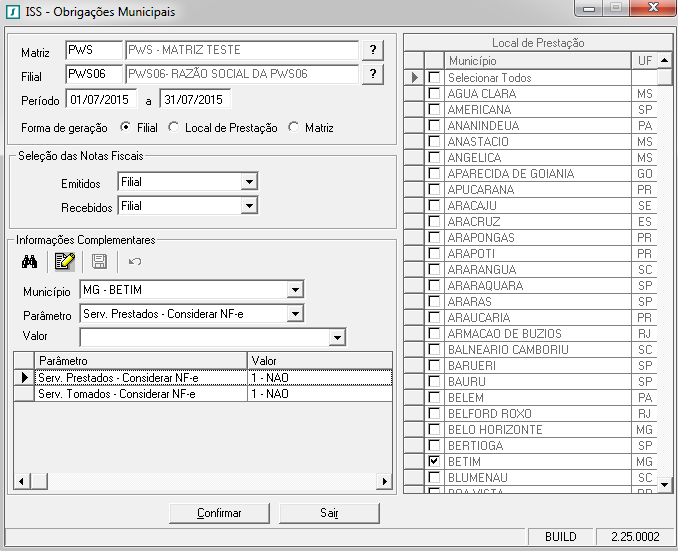The height and width of the screenshot is (551, 678).
Task: Check the ARACAJU checkbox
Action: click(434, 205)
